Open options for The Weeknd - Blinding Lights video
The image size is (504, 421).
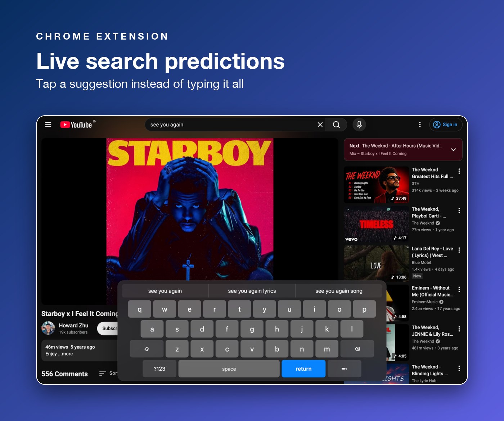tap(459, 368)
